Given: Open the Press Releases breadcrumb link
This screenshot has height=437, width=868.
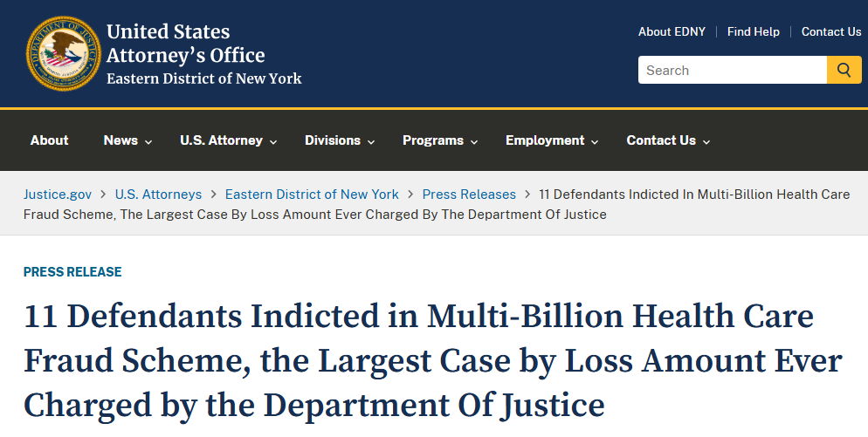Looking at the screenshot, I should click(x=469, y=195).
